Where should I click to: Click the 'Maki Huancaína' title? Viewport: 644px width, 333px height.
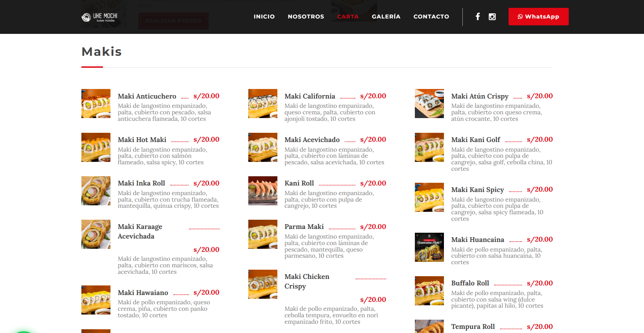(478, 240)
